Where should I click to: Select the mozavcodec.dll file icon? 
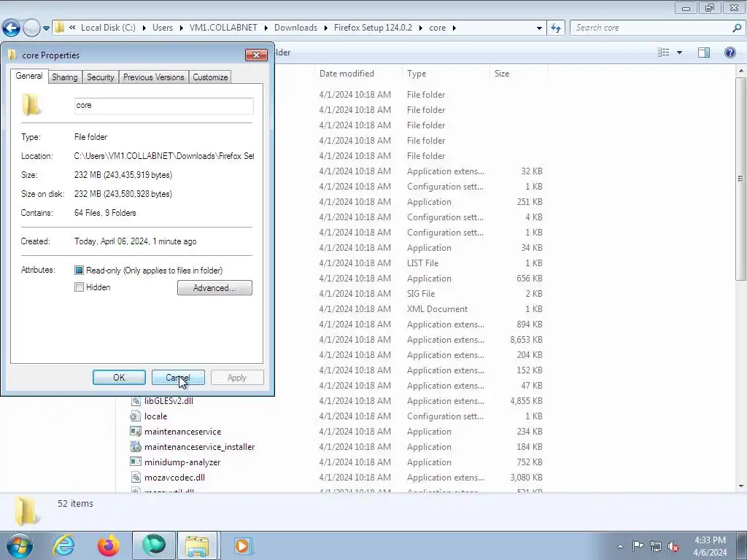tap(136, 477)
